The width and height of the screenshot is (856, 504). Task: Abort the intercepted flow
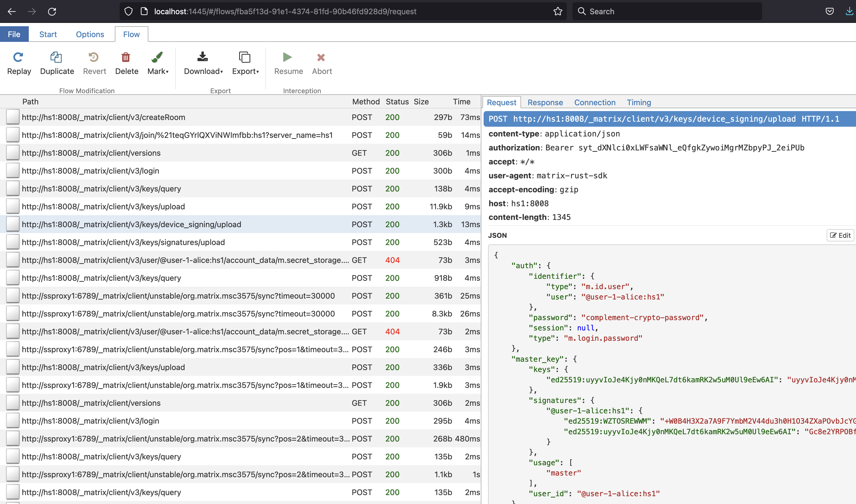321,63
